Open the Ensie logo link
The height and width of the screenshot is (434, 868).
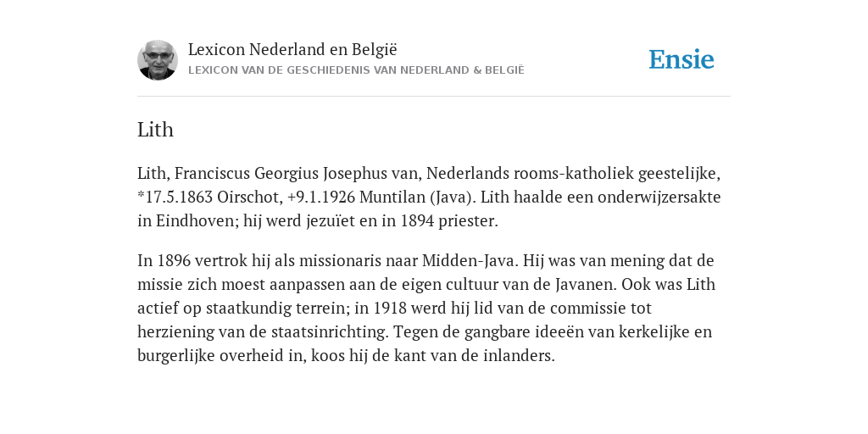tap(682, 59)
